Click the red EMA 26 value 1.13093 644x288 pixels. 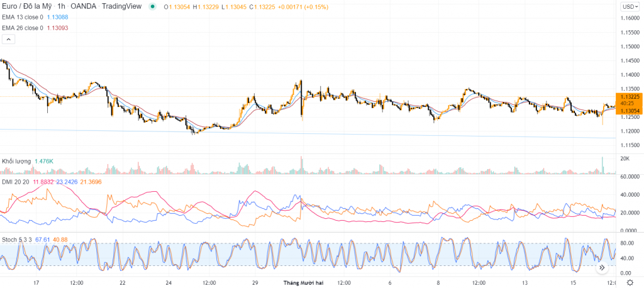coord(58,28)
